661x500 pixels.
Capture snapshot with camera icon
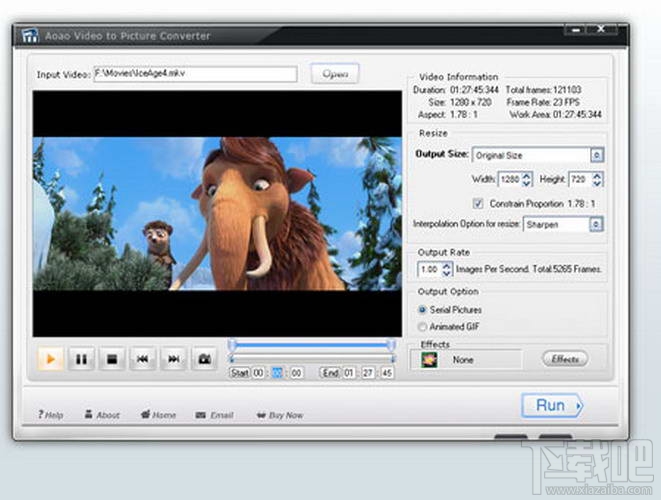click(204, 359)
